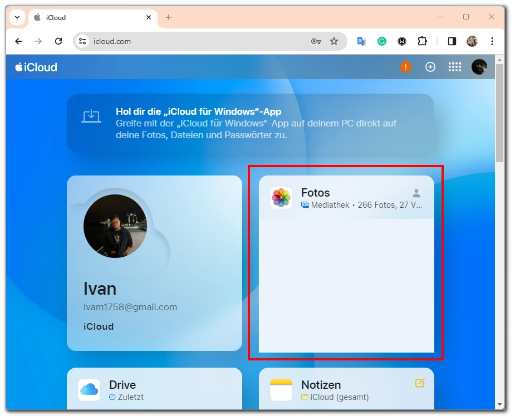
Task: Click iCloud (gesamt) folder label
Action: coord(339,397)
